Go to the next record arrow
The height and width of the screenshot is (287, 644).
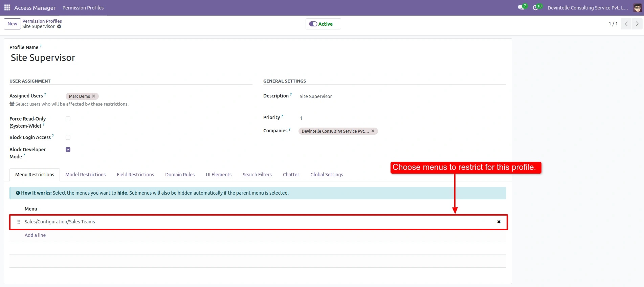click(637, 24)
